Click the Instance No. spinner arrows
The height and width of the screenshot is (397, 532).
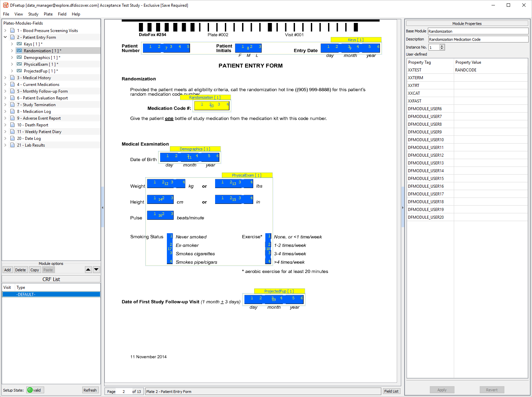[442, 48]
